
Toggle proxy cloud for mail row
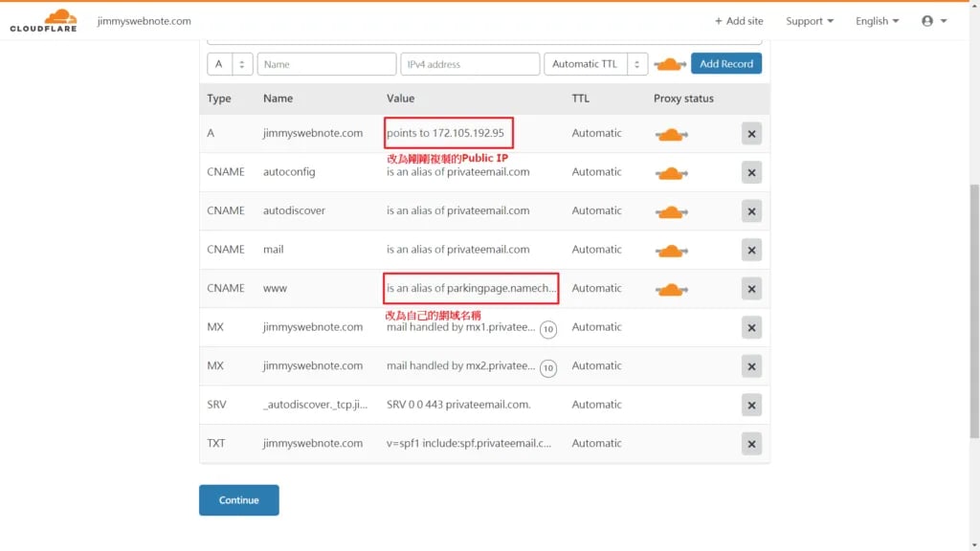click(x=671, y=251)
